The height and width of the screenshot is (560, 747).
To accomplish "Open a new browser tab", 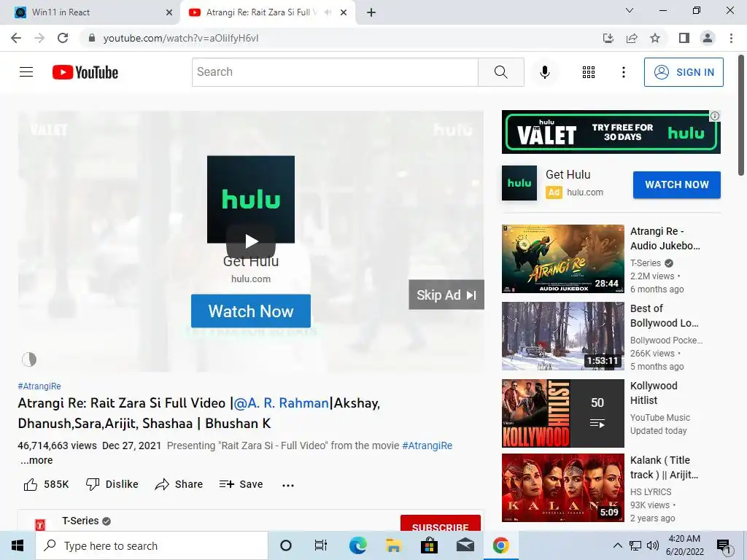I will click(x=371, y=13).
